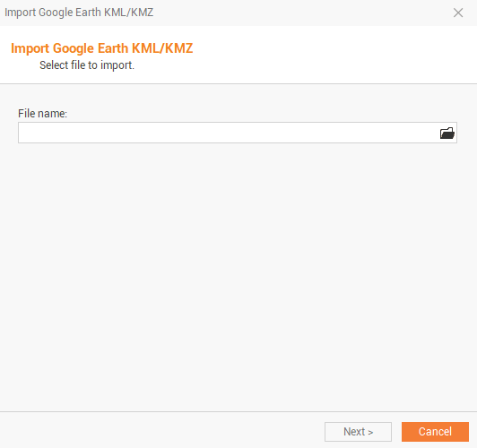Click the X in the title bar
Screen dimensions: 477x448
tap(458, 13)
